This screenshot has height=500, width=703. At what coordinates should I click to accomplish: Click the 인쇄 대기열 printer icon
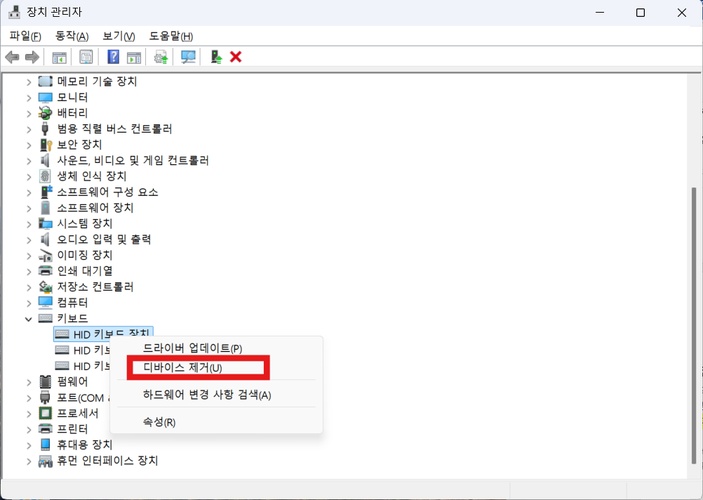point(45,271)
